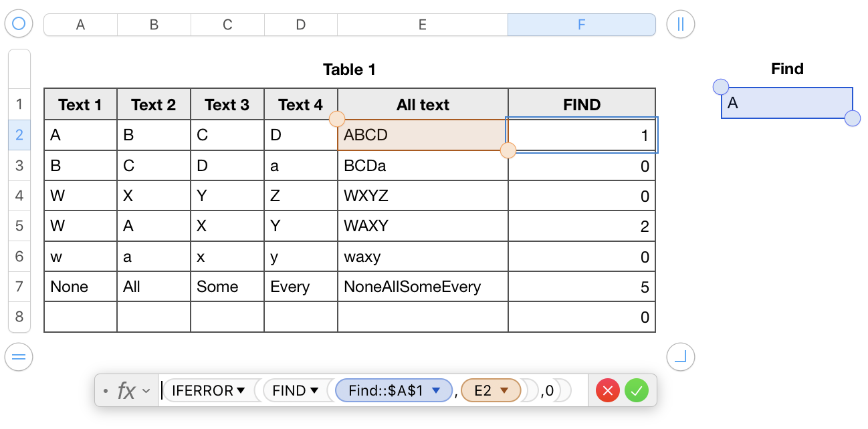
Task: Expand the FIND function dropdown arrow
Action: coord(314,391)
